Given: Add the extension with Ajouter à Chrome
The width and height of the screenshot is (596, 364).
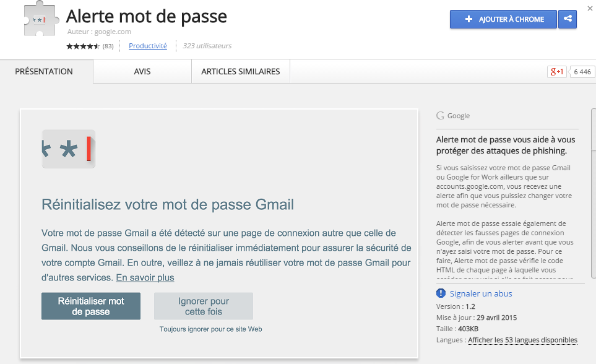Looking at the screenshot, I should pyautogui.click(x=503, y=19).
